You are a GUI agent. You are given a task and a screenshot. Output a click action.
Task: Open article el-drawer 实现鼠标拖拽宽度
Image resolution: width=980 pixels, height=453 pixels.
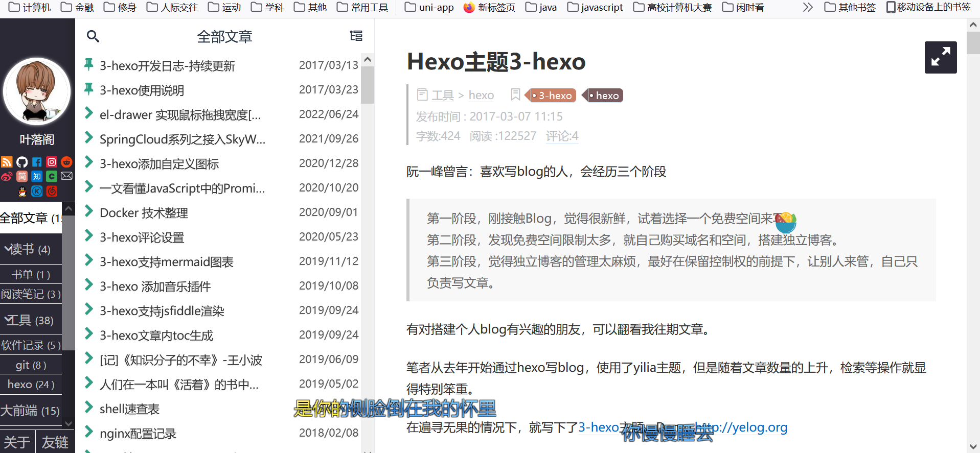click(180, 115)
